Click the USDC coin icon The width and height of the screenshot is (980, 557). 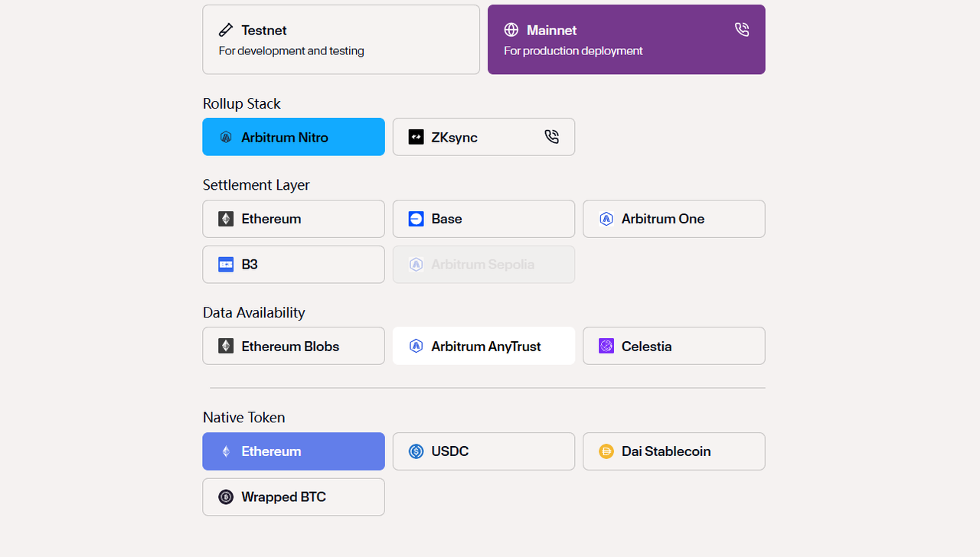click(416, 451)
